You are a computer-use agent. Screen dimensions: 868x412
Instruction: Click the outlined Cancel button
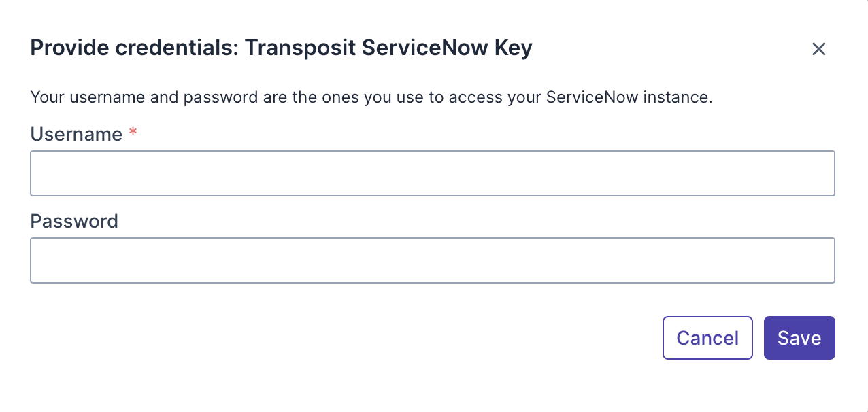point(707,338)
